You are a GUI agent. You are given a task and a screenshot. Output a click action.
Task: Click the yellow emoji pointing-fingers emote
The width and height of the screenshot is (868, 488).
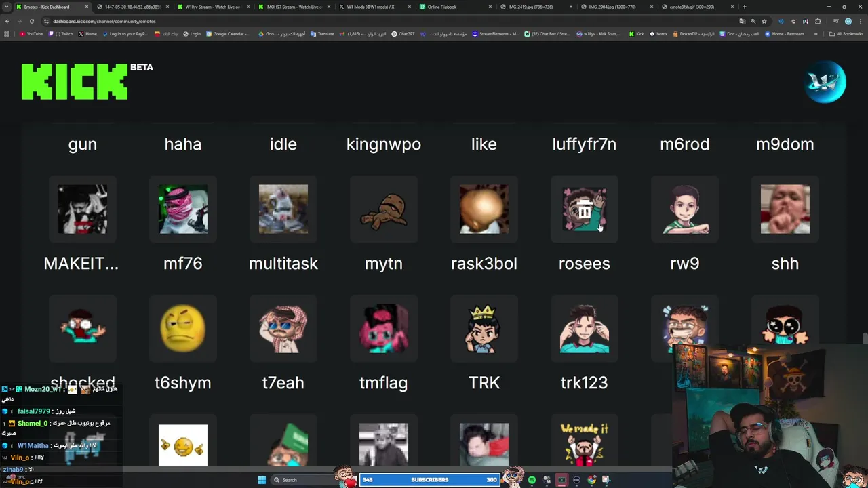[183, 445]
